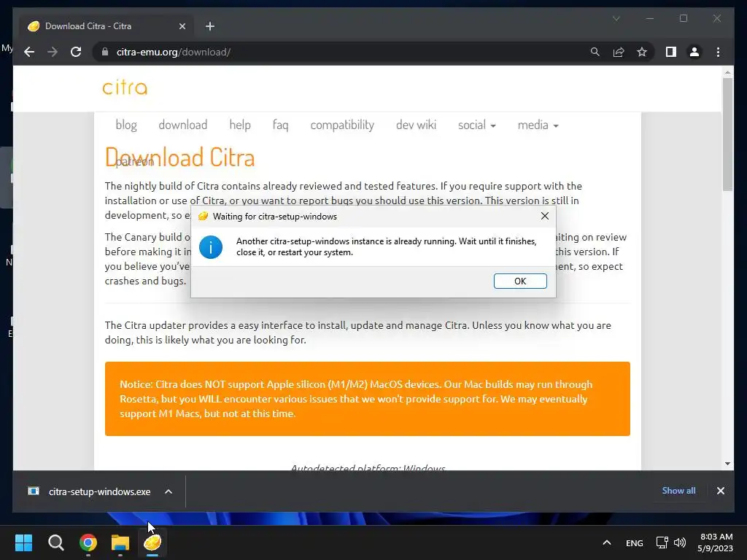Expand the media dropdown menu

pos(538,125)
